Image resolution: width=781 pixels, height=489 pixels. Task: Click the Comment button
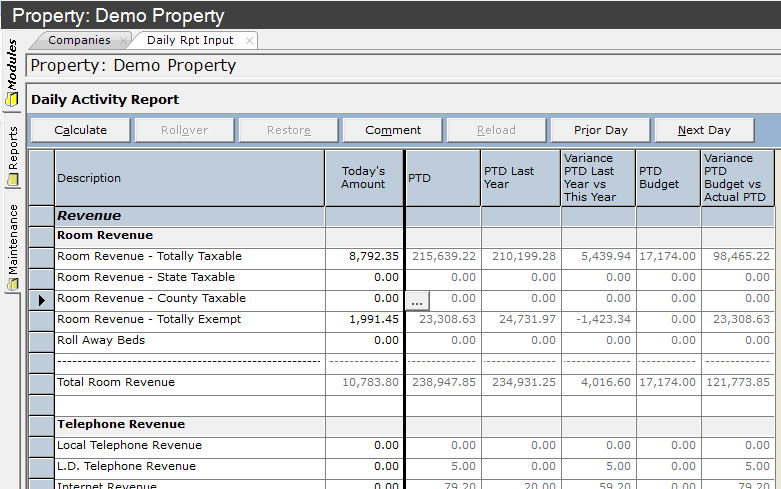(x=393, y=130)
